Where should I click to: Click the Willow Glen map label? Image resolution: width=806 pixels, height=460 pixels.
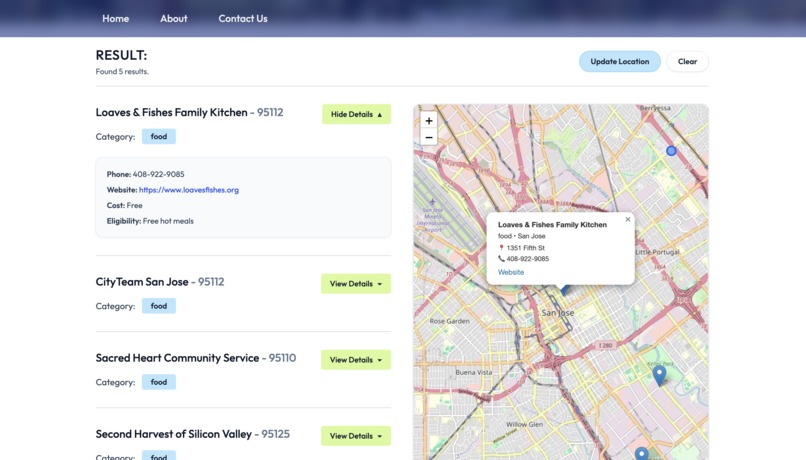point(524,425)
